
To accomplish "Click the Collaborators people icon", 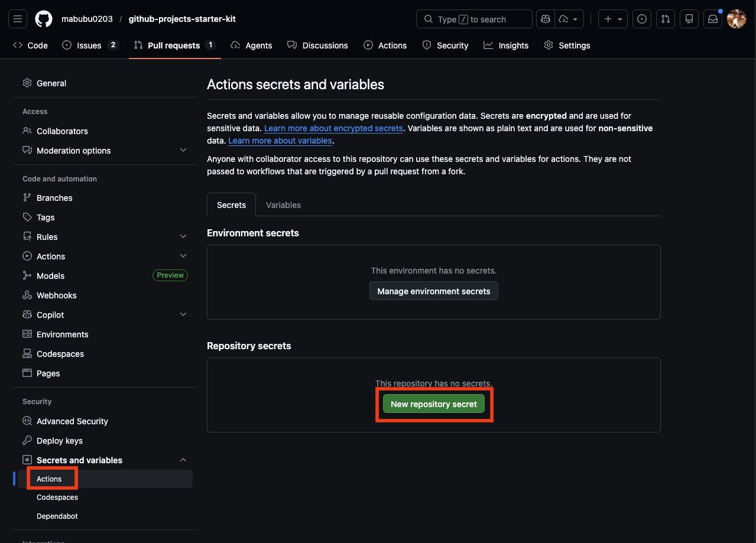I will [27, 131].
